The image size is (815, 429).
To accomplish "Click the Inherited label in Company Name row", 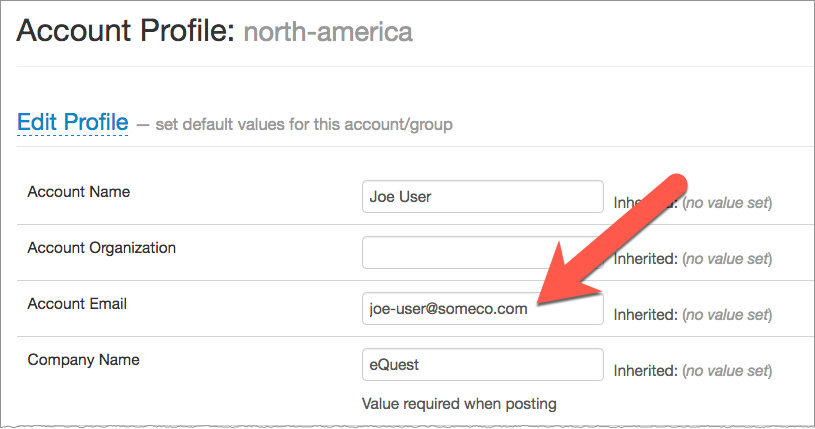I will (x=644, y=371).
